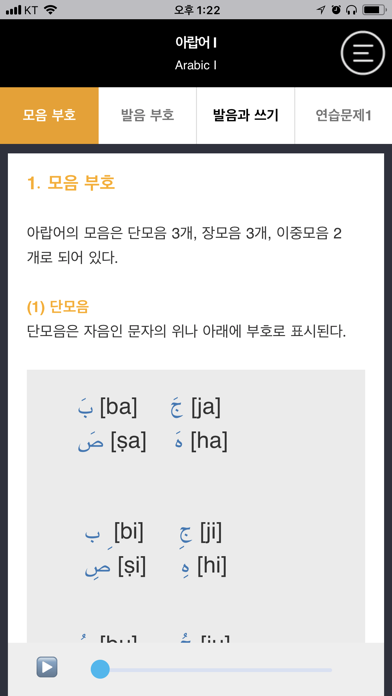
Task: Tap the Wi-Fi icon in status bar
Action: point(51,10)
